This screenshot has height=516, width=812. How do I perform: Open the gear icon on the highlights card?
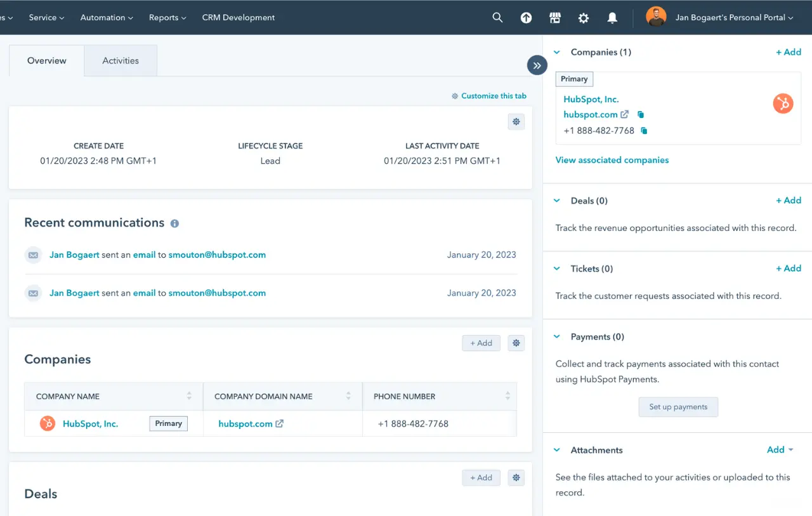pyautogui.click(x=516, y=121)
